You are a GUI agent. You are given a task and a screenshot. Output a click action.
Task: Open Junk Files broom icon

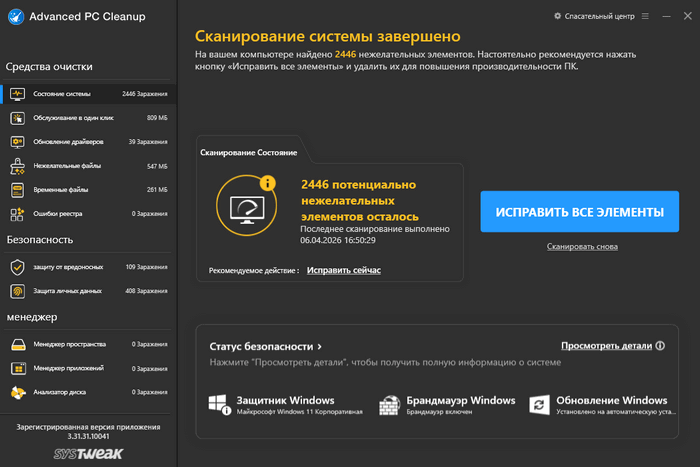click(x=17, y=166)
